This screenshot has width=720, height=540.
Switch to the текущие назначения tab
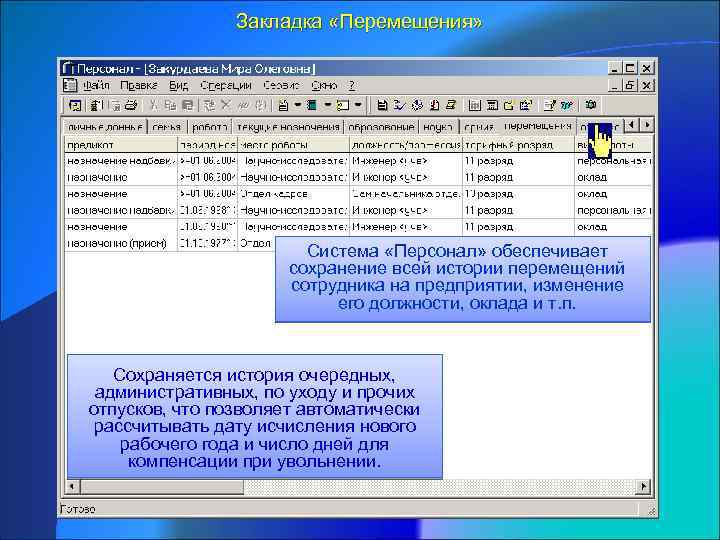[288, 127]
